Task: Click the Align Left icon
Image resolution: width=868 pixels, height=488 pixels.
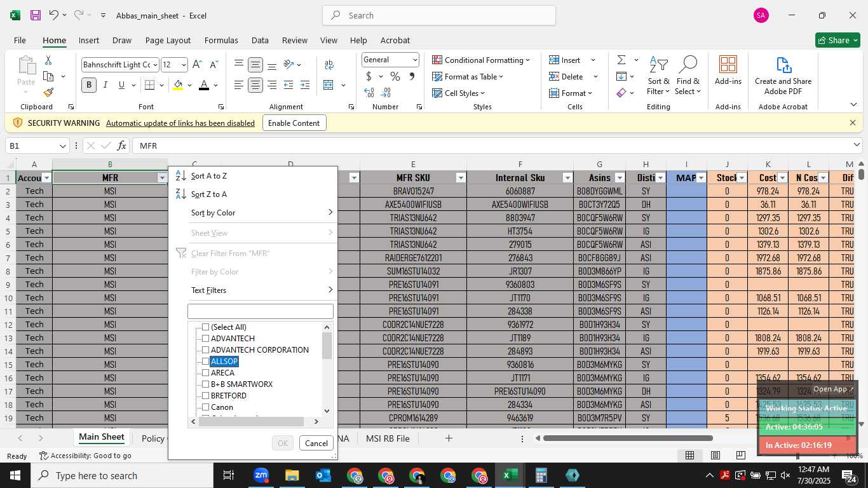Action: (x=239, y=85)
